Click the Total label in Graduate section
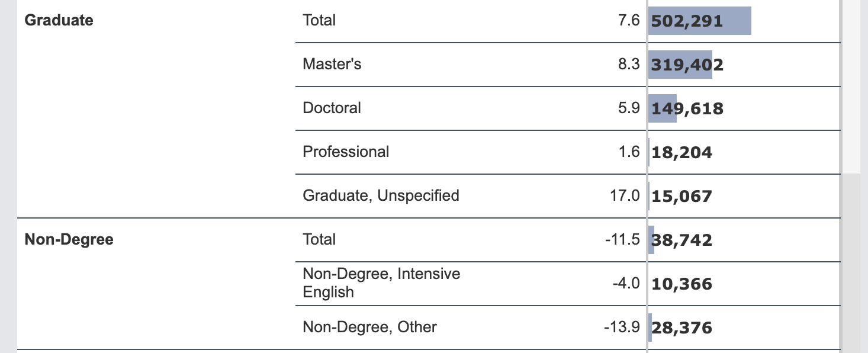Image resolution: width=868 pixels, height=353 pixels. (319, 20)
